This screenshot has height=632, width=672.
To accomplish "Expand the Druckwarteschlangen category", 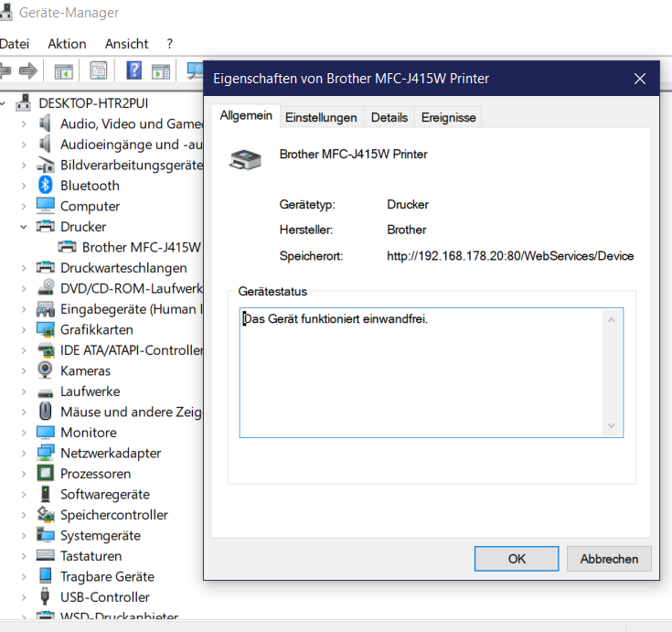I will tap(24, 268).
